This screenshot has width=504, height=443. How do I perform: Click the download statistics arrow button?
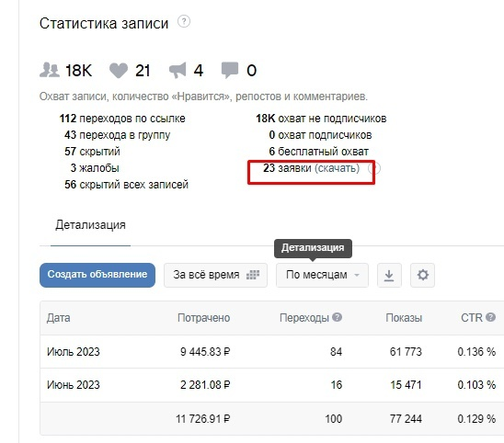click(389, 275)
